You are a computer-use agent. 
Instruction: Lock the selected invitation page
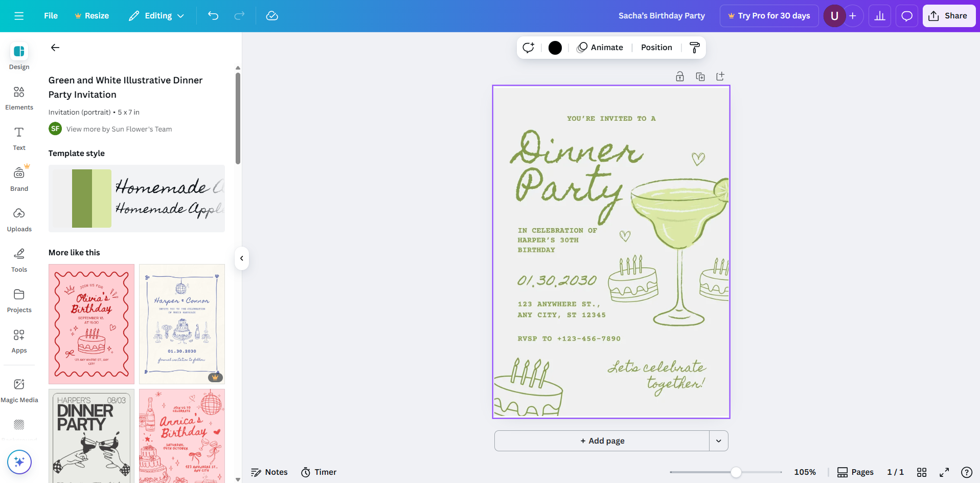point(680,76)
